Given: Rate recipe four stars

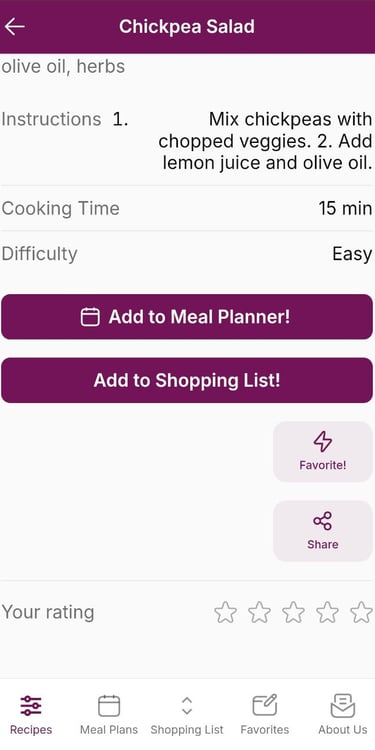Looking at the screenshot, I should [327, 612].
